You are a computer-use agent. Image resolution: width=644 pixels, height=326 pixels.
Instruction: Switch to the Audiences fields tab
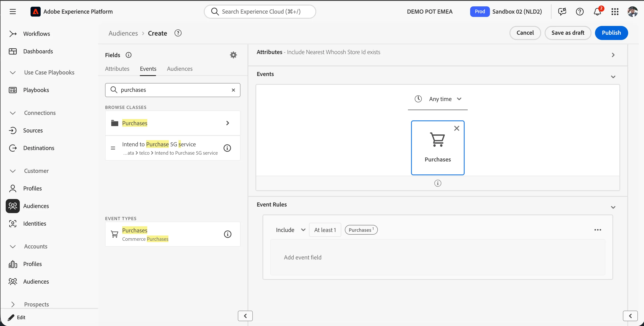pyautogui.click(x=180, y=69)
